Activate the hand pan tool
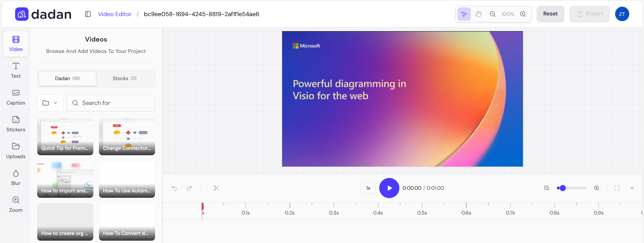This screenshot has height=243, width=644. pos(479,14)
